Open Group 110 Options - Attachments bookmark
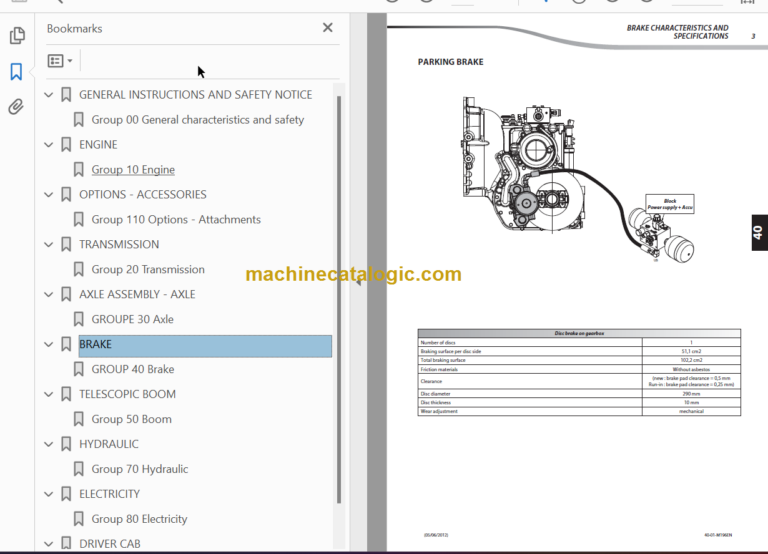This screenshot has width=768, height=554. click(176, 219)
